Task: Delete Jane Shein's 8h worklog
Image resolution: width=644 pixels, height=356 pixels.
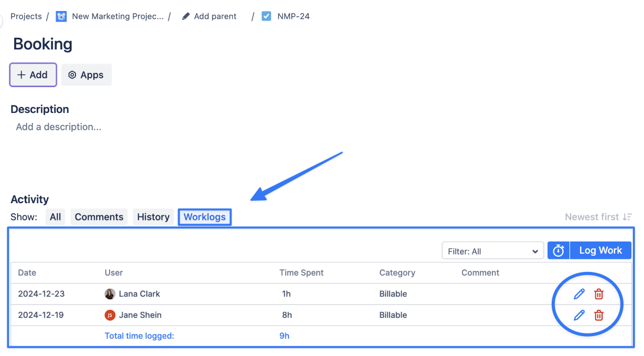Action: point(598,315)
